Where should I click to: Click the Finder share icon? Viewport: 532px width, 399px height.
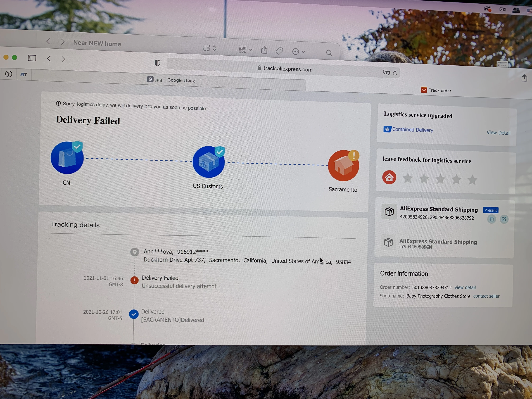[264, 50]
